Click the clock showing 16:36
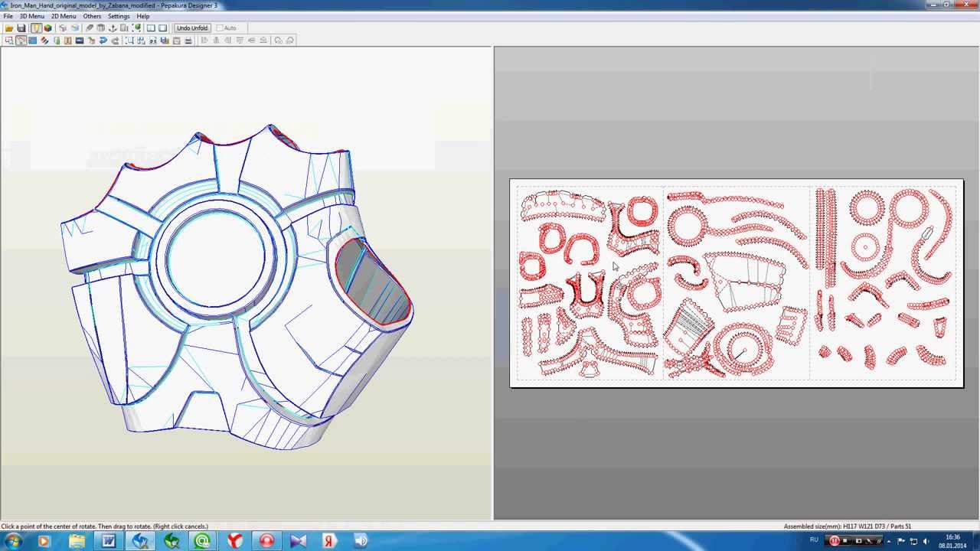The width and height of the screenshot is (980, 551). click(951, 537)
